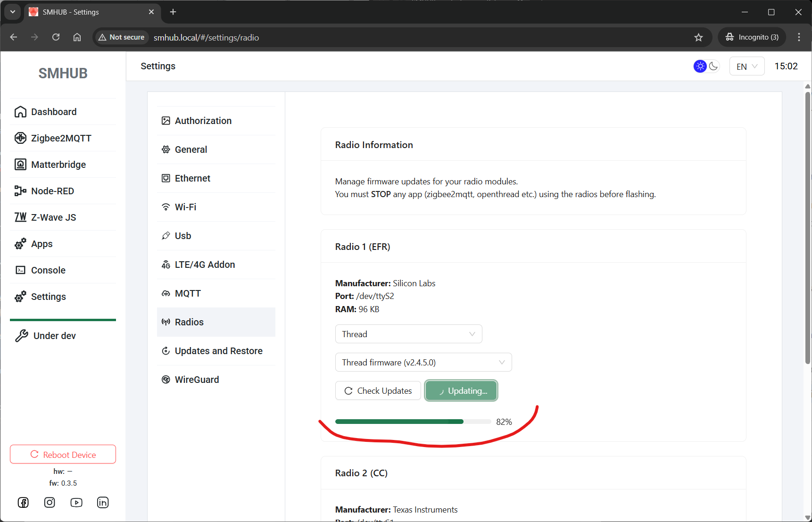The width and height of the screenshot is (812, 522).
Task: Expand the Thread firmware version dropdown
Action: [423, 363]
